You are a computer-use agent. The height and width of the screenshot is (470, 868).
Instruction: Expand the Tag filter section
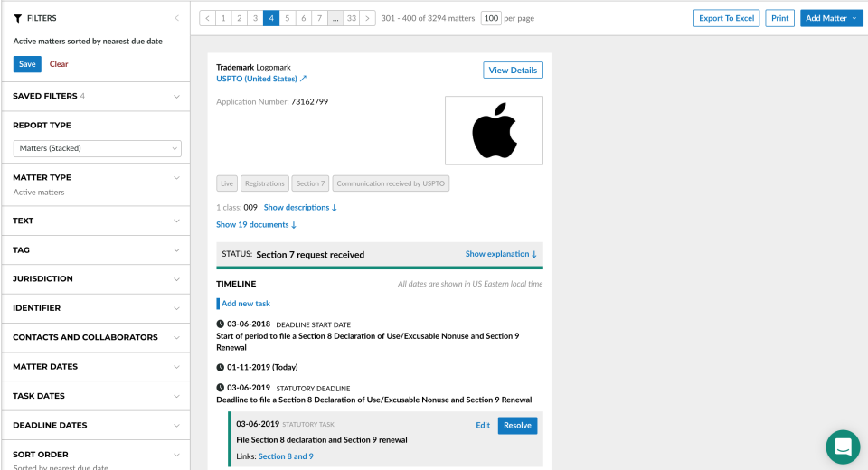coord(97,250)
